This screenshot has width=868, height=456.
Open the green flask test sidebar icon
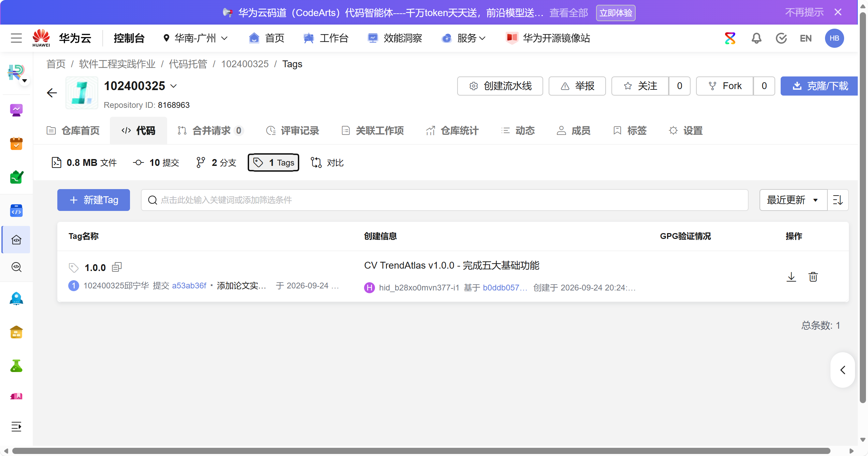pyautogui.click(x=16, y=366)
